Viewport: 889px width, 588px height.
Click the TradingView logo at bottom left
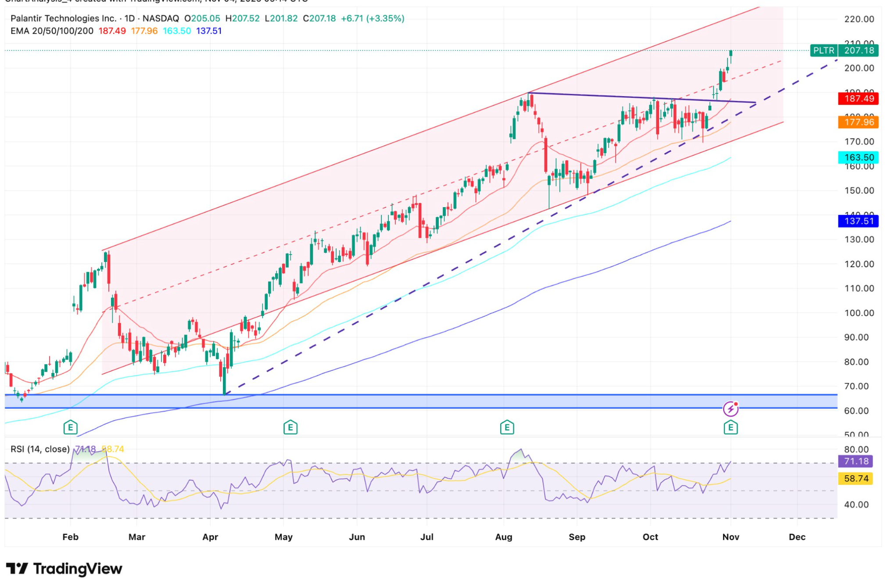tap(64, 568)
